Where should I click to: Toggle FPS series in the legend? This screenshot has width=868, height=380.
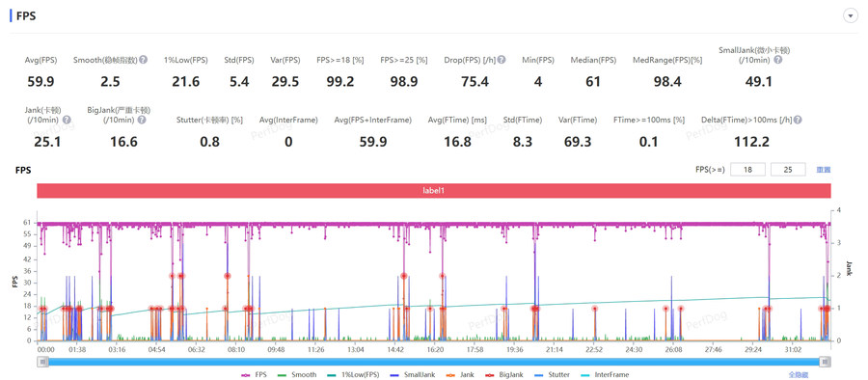tap(254, 375)
